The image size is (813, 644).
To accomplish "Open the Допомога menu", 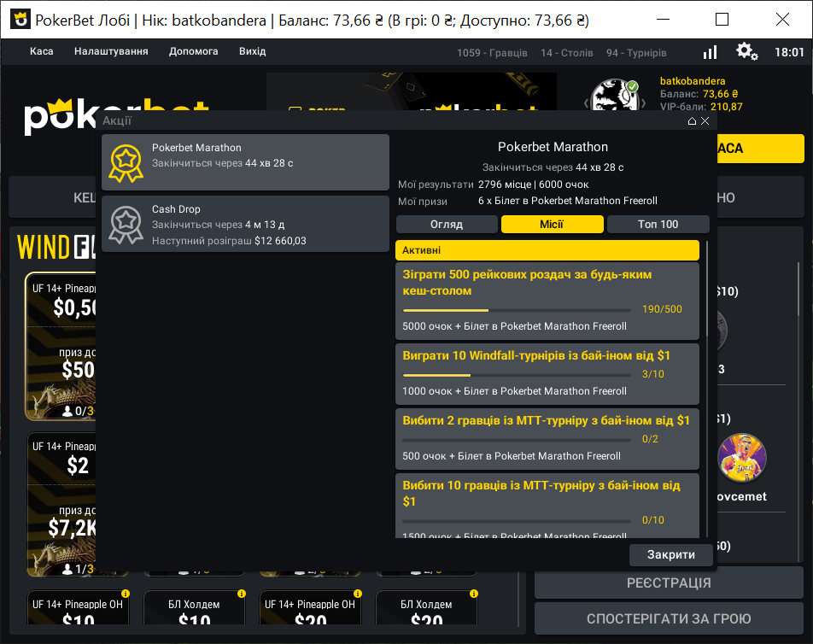I will (193, 51).
